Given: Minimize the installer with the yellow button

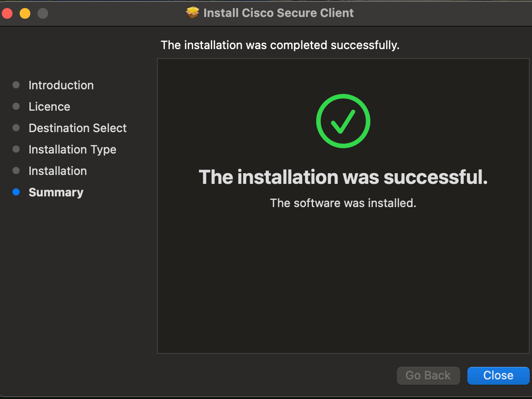Looking at the screenshot, I should (25, 13).
